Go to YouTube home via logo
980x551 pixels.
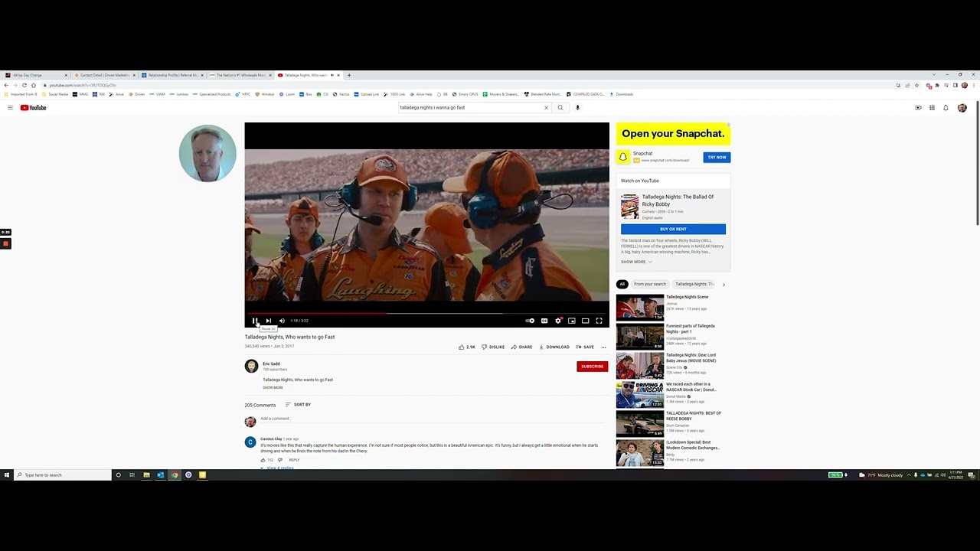coord(33,108)
